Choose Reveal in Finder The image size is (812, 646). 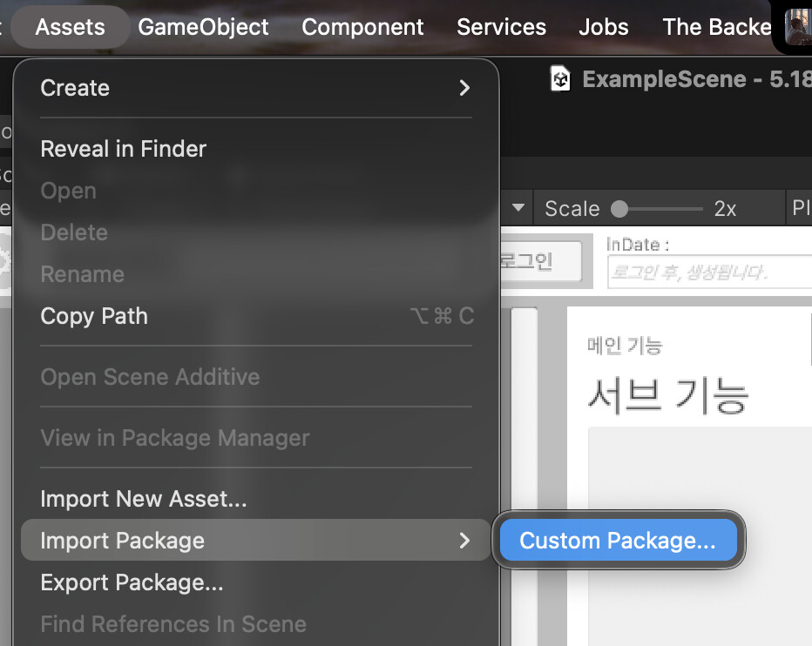click(x=123, y=149)
